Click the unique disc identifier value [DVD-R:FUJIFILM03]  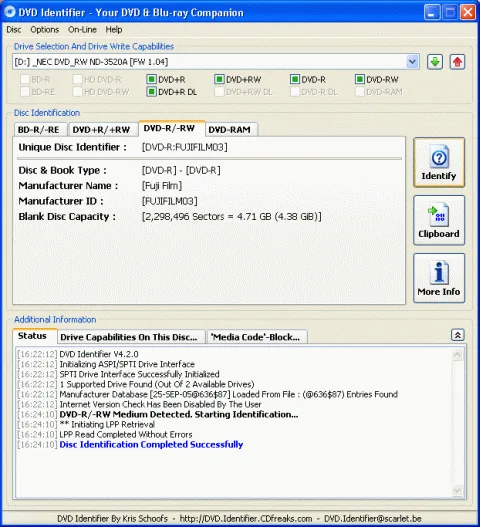185,147
